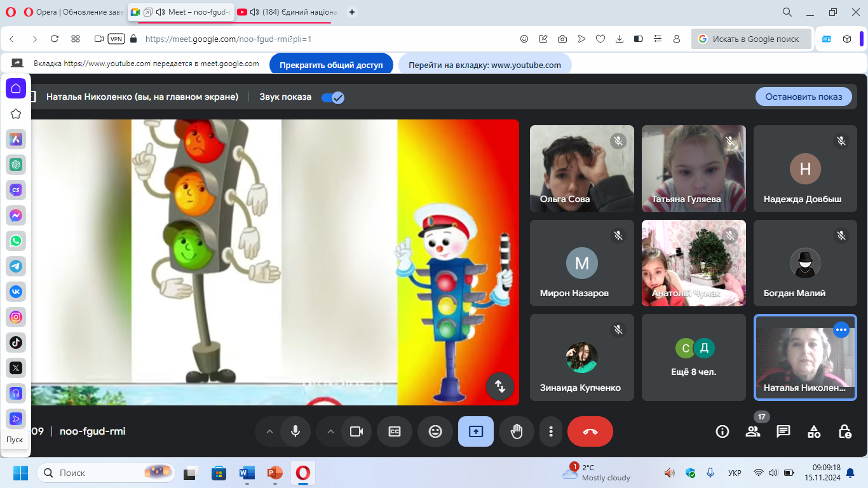Viewport: 868px width, 488px height.
Task: Toggle the camera button in Meet
Action: [x=356, y=431]
